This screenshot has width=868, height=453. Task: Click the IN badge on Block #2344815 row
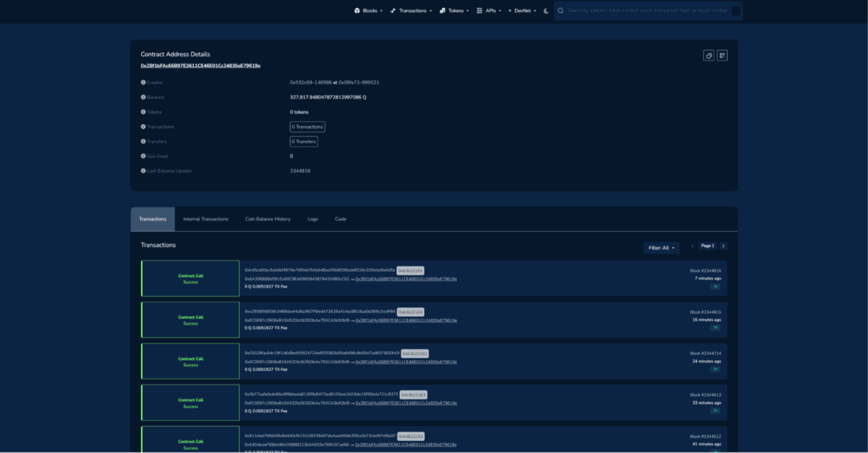click(715, 328)
